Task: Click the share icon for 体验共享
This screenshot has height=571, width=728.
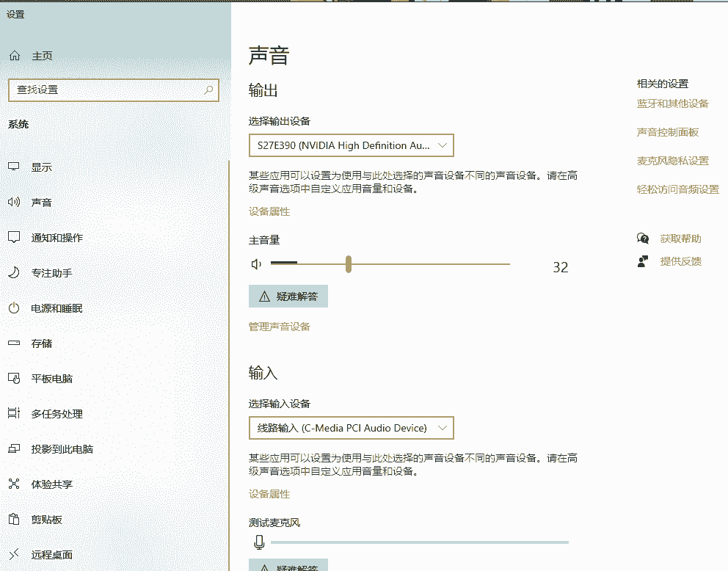Action: tap(14, 484)
